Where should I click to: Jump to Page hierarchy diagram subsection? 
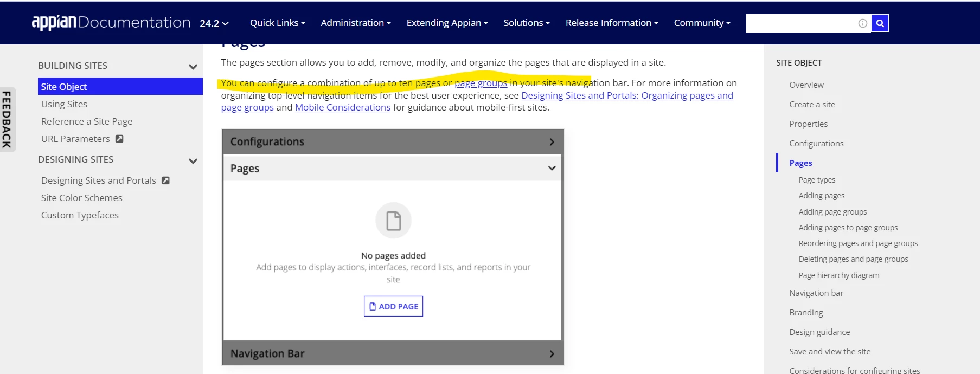point(838,275)
